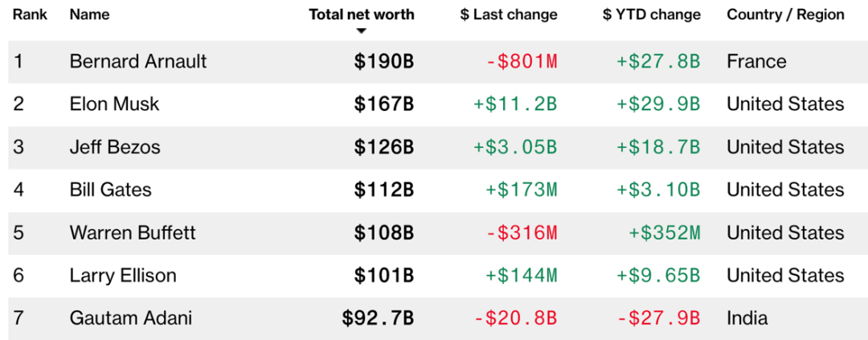Click the Name column header

click(89, 14)
